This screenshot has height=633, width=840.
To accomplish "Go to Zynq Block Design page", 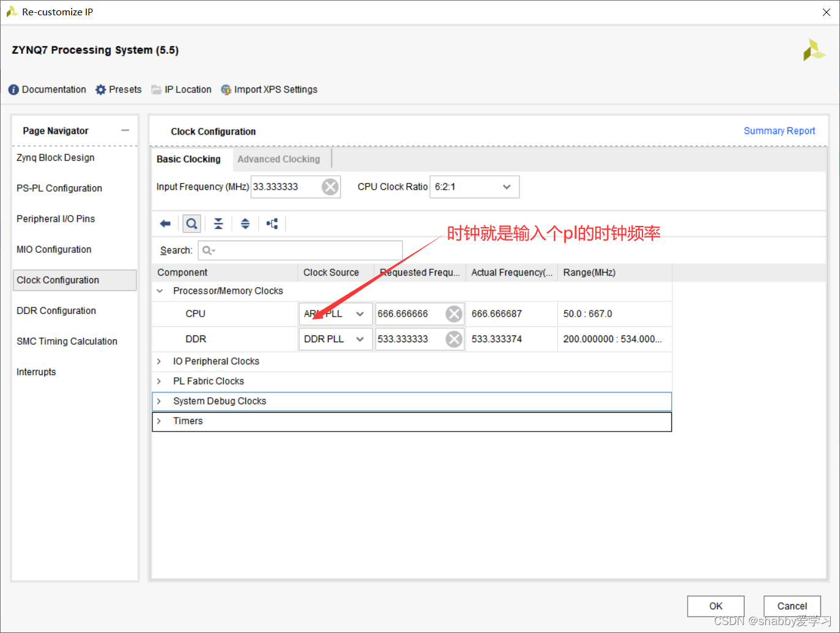I will [x=56, y=158].
